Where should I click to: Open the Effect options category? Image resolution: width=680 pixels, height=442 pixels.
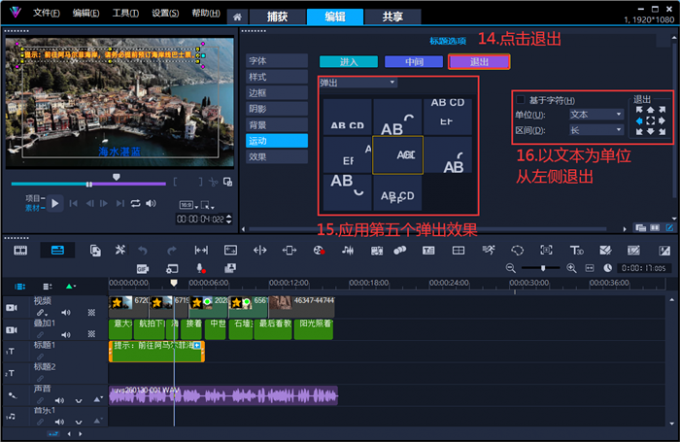coord(277,157)
